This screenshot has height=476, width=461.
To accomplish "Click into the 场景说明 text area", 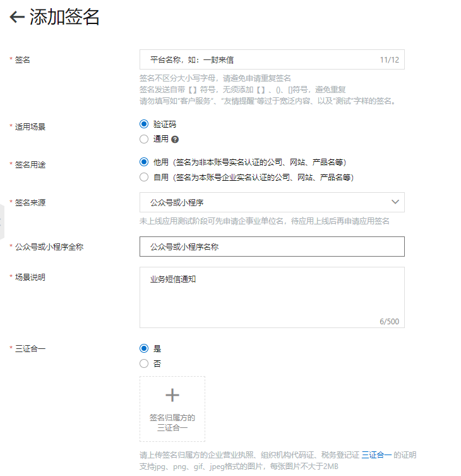I will pyautogui.click(x=272, y=298).
